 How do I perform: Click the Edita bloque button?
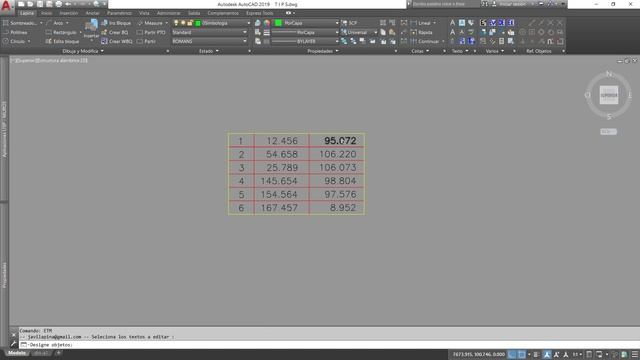coord(62,41)
